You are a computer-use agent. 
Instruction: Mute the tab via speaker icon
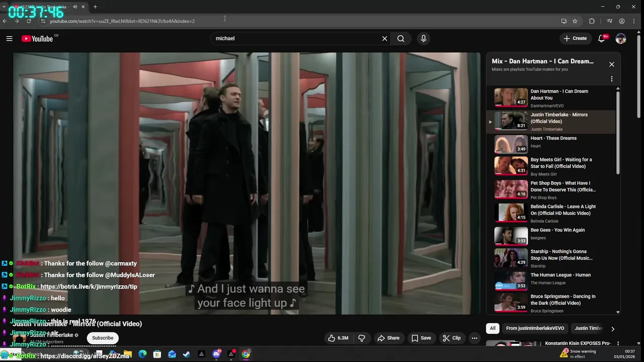pyautogui.click(x=75, y=7)
